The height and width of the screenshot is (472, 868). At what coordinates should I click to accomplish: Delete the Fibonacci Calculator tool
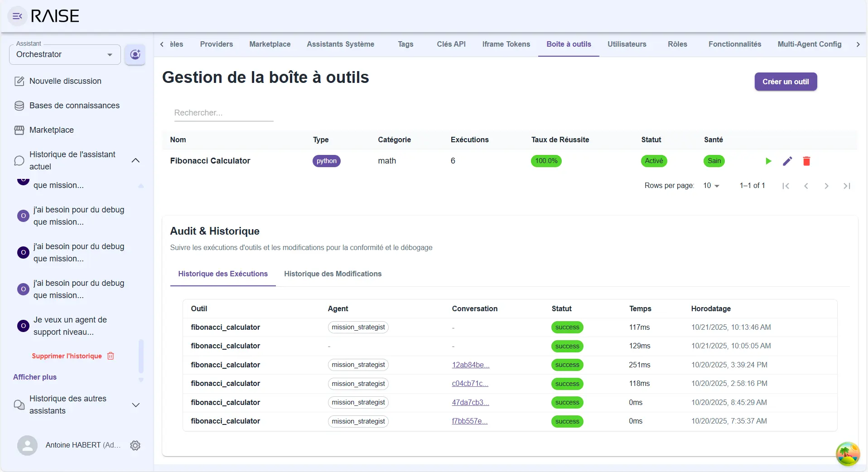point(806,161)
